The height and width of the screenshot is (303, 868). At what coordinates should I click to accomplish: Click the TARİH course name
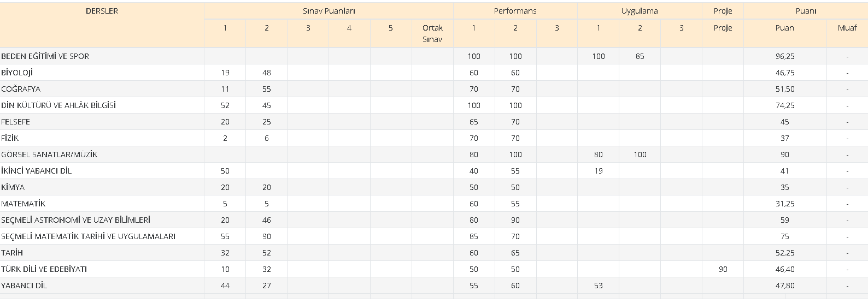point(12,253)
